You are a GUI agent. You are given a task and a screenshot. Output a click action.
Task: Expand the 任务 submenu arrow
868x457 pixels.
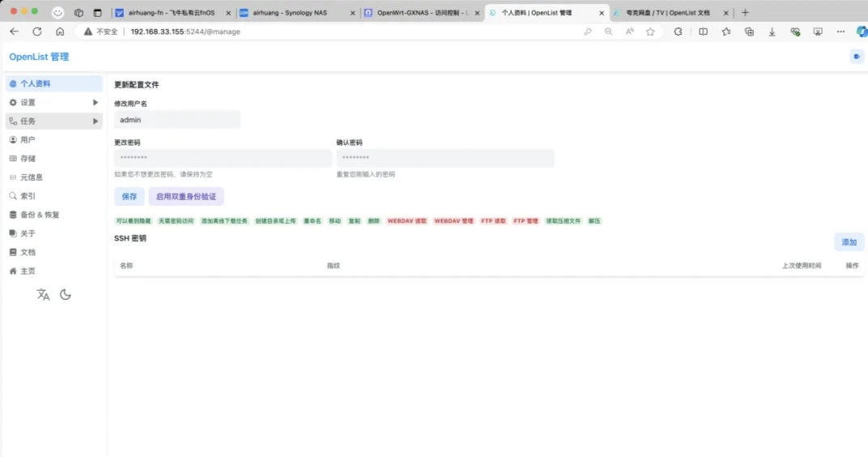(96, 121)
